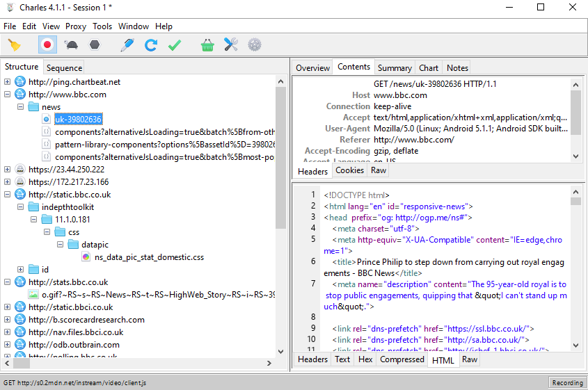Screen dimensions: 588x390
Task: Click the globe icon of odb.outbrain.com
Action: coord(20,345)
